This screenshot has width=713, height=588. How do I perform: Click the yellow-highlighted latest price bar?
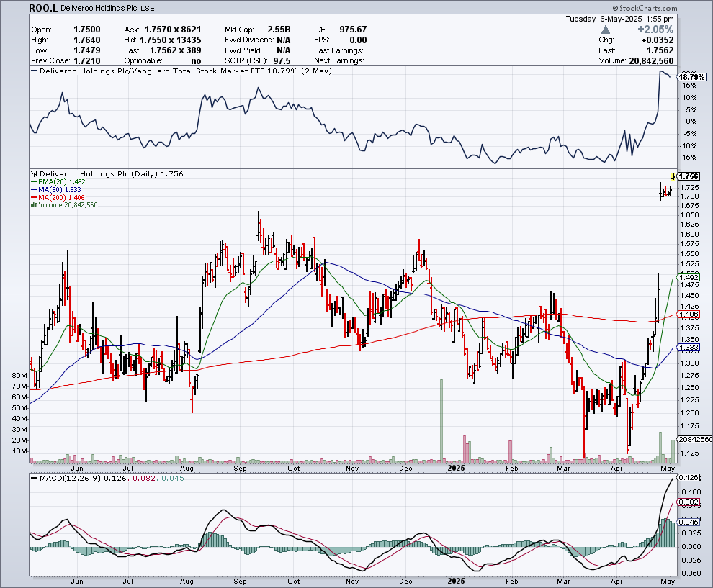(673, 177)
